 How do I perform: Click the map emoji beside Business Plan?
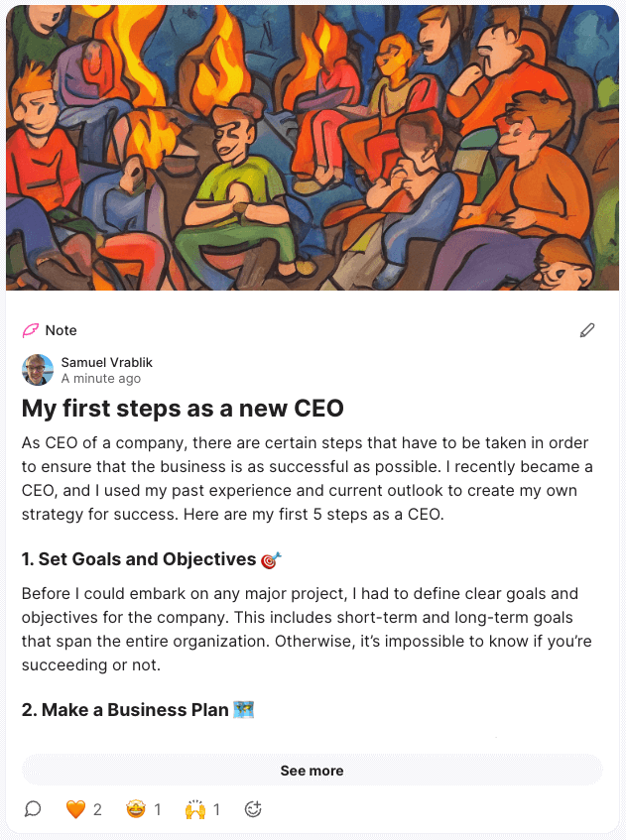(243, 710)
